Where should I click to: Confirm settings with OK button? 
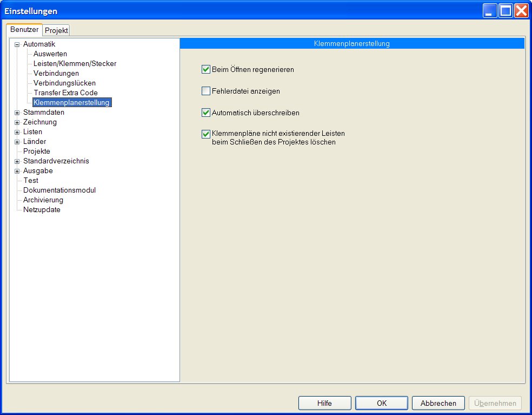[382, 403]
